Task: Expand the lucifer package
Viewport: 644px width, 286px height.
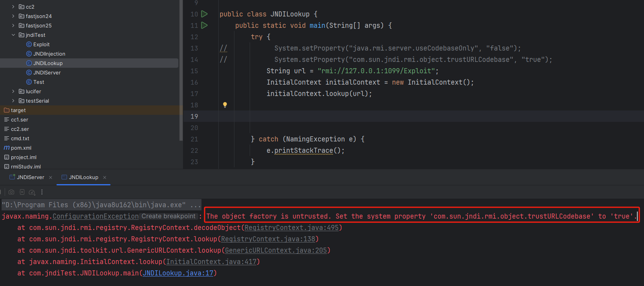Action: click(13, 91)
